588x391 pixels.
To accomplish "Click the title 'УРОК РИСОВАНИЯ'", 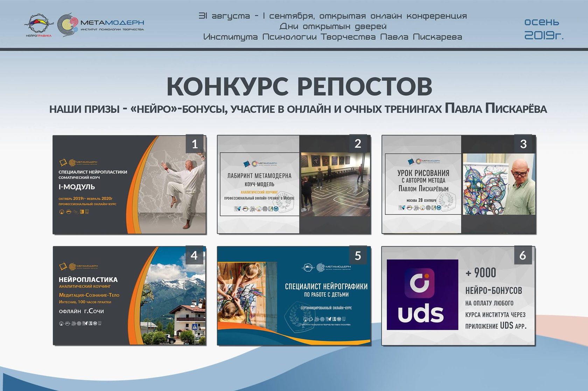I will [x=423, y=173].
